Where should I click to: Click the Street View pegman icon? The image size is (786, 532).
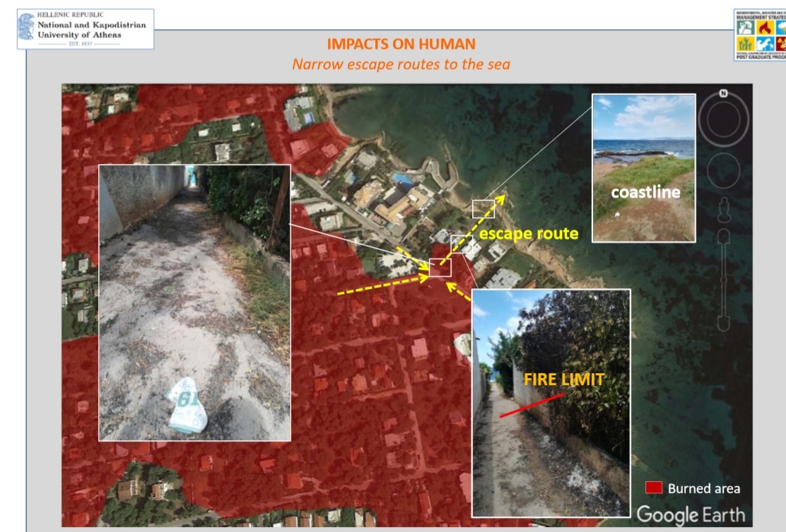pyautogui.click(x=723, y=209)
